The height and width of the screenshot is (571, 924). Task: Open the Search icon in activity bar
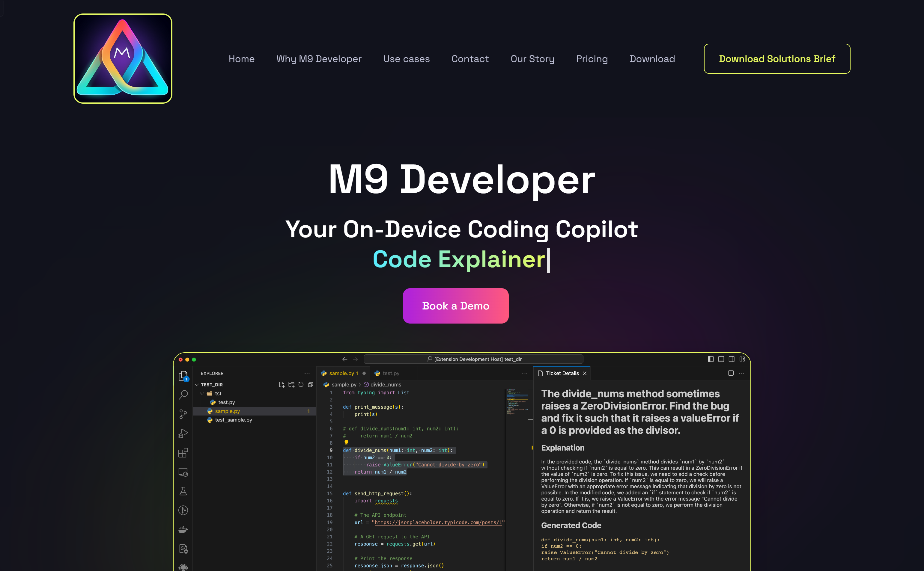point(183,395)
